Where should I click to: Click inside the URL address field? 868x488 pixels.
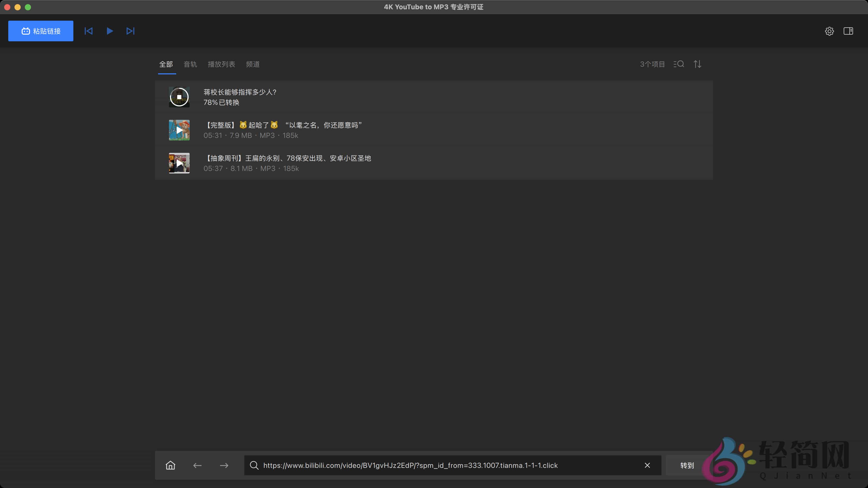pos(438,466)
